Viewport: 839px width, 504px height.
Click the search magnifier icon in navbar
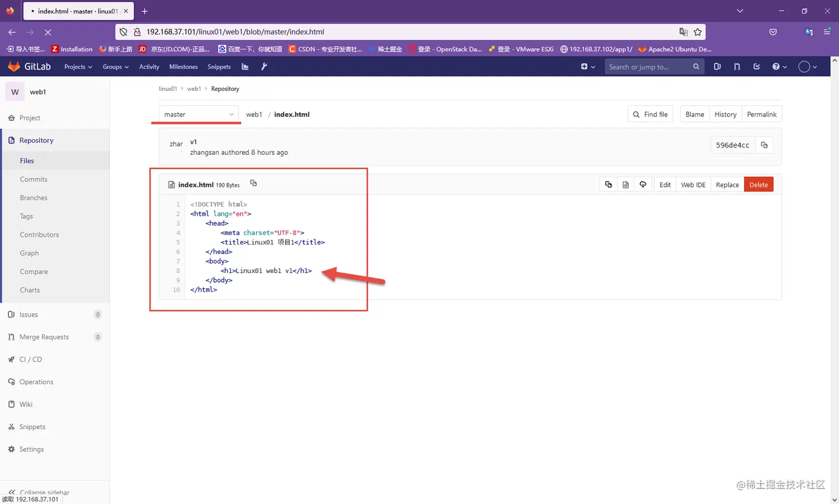point(696,67)
